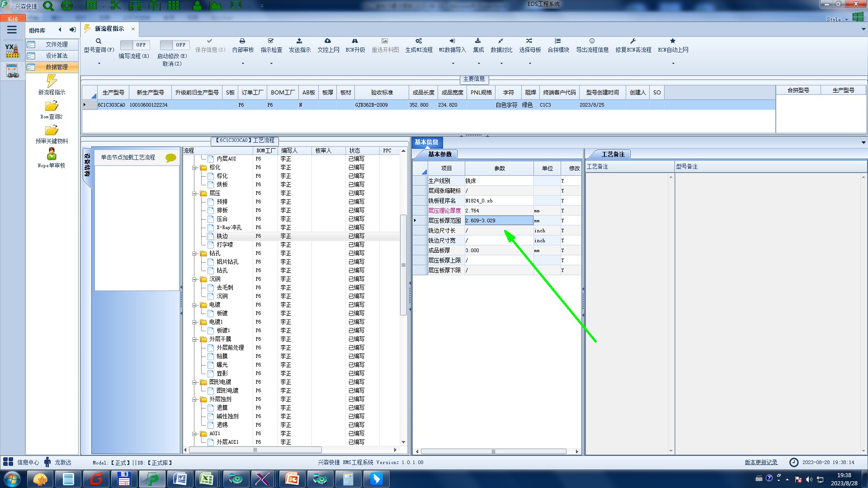Open the 版本更新记录 link
The height and width of the screenshot is (488, 868).
(x=761, y=462)
